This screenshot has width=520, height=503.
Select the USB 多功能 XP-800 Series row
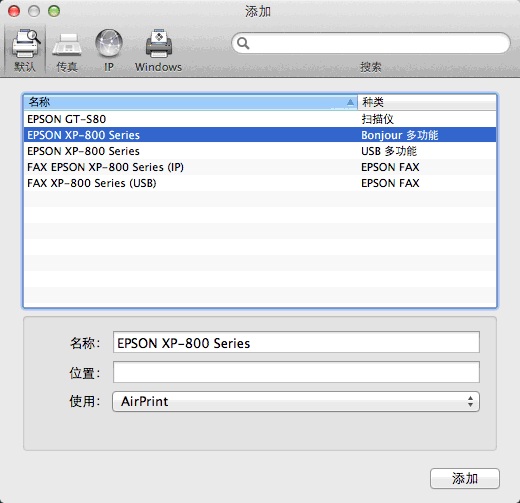[x=260, y=151]
